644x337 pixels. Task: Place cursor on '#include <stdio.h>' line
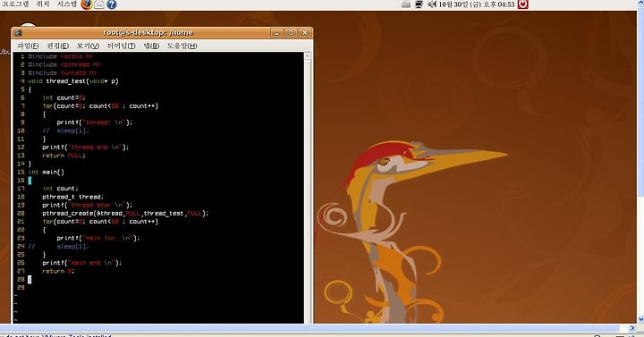pyautogui.click(x=61, y=56)
